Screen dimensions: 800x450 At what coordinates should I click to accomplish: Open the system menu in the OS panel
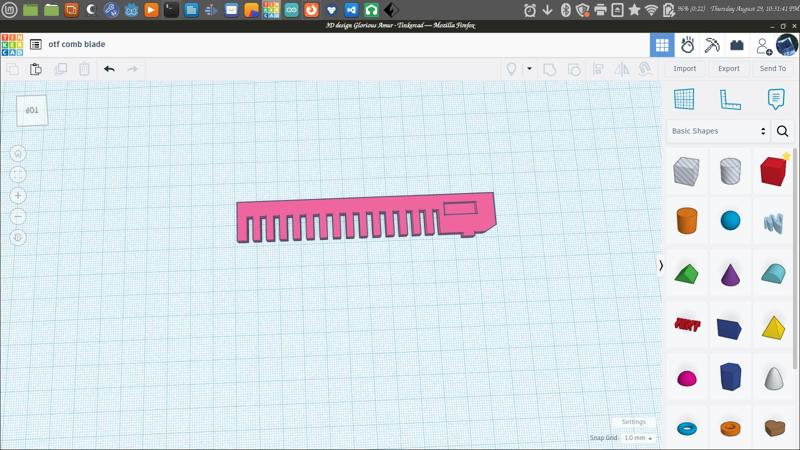click(9, 10)
